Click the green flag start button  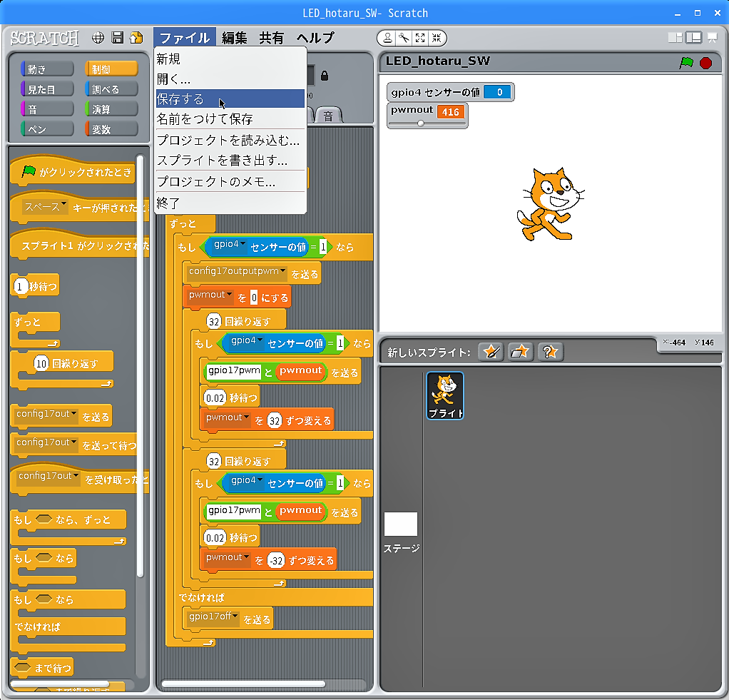pos(686,62)
